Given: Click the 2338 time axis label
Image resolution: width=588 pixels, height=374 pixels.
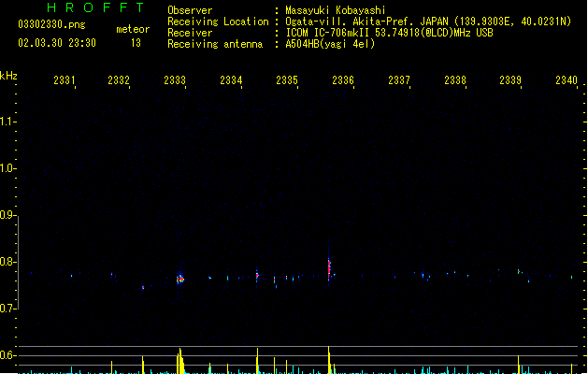Looking at the screenshot, I should pyautogui.click(x=455, y=79).
